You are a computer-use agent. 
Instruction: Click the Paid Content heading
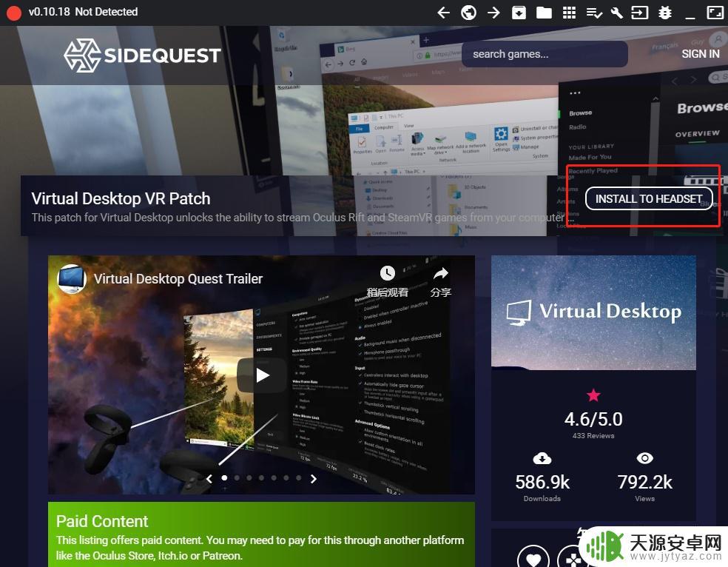[102, 521]
